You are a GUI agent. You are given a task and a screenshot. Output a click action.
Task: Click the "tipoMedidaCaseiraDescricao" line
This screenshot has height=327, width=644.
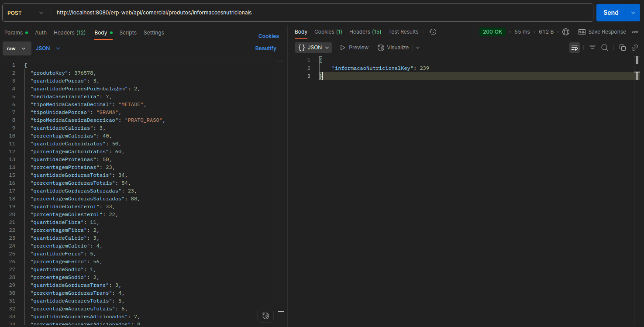[98, 120]
